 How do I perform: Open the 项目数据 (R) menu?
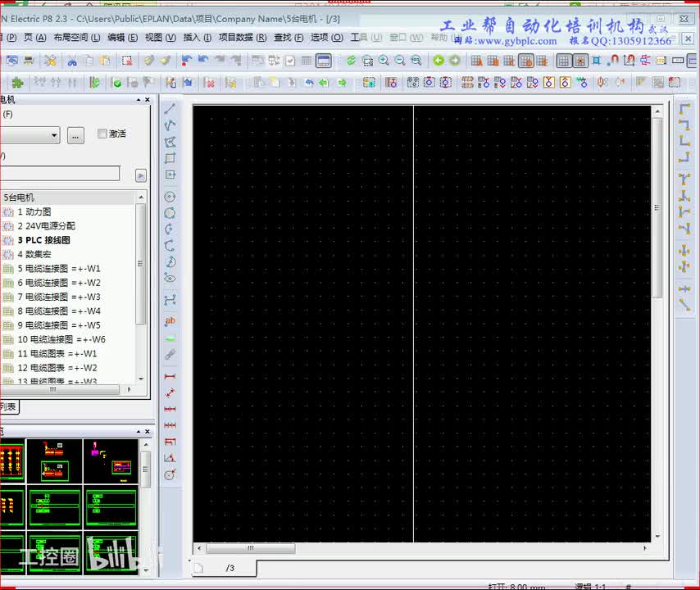[243, 38]
